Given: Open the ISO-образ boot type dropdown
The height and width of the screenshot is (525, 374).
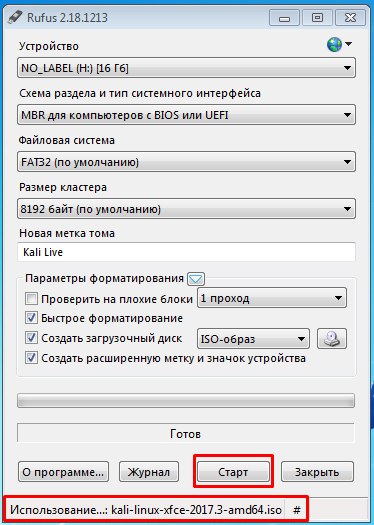Looking at the screenshot, I should (253, 339).
